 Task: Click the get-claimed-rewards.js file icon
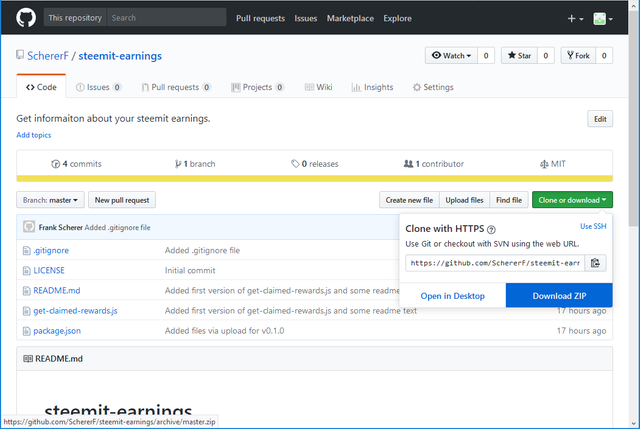27,311
